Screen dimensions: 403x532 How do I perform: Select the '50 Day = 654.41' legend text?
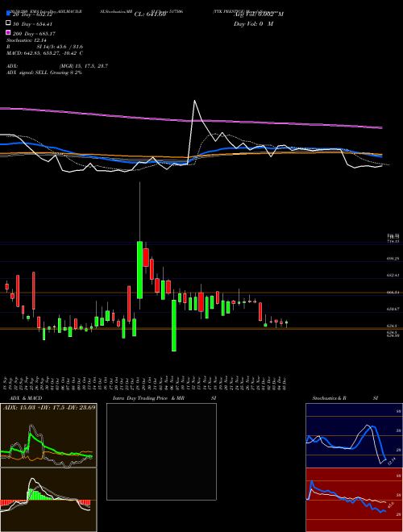pos(32,24)
